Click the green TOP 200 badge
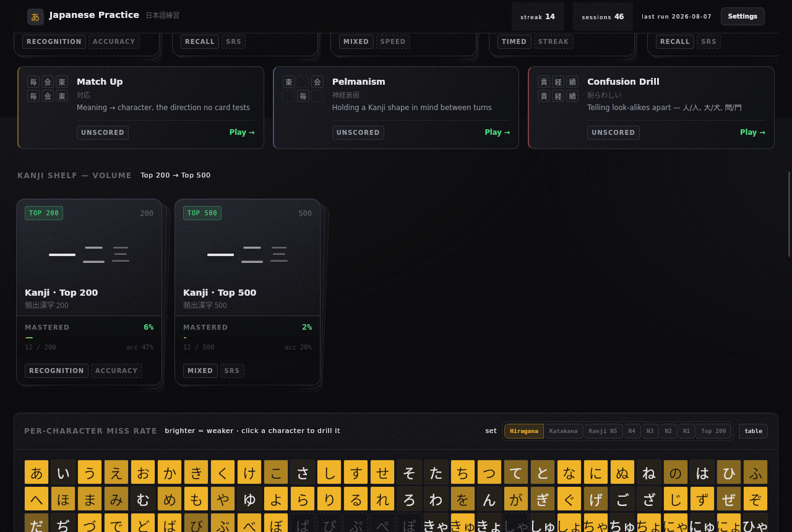This screenshot has width=792, height=532. (x=44, y=213)
